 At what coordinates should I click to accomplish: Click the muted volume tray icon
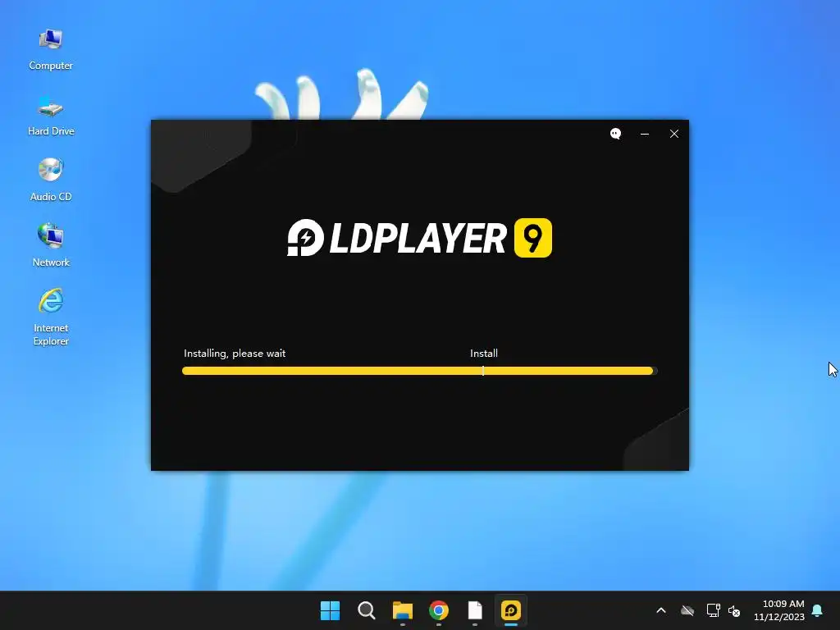coord(734,610)
